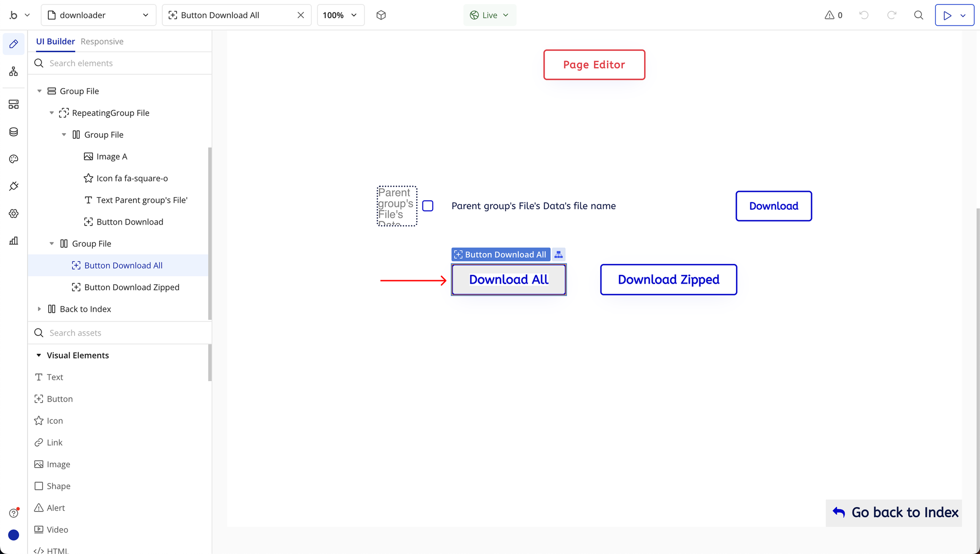Click the workflow icon beside Button Download All label
This screenshot has width=980, height=554.
point(558,255)
